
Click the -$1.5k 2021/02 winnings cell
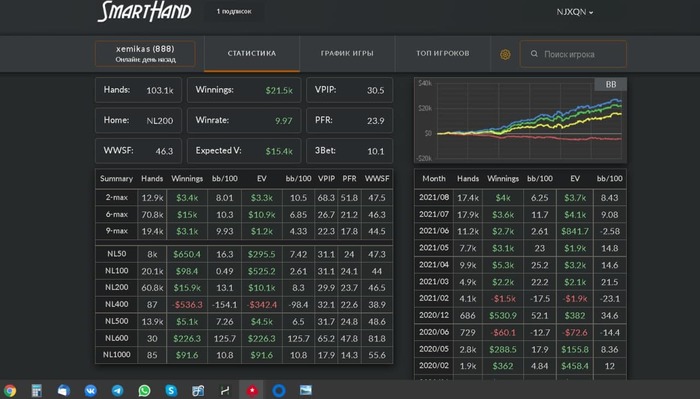pyautogui.click(x=503, y=299)
